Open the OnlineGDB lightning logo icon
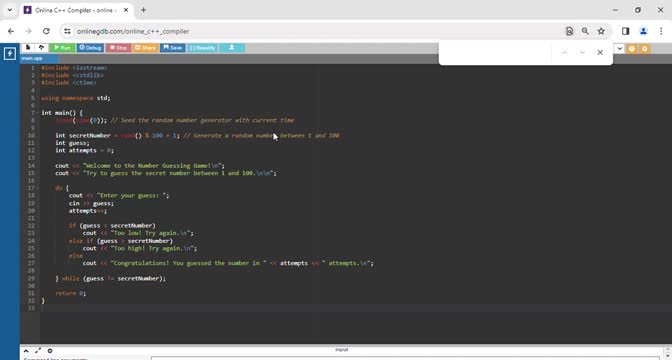Viewport: 672px width, 360px height. click(x=9, y=54)
